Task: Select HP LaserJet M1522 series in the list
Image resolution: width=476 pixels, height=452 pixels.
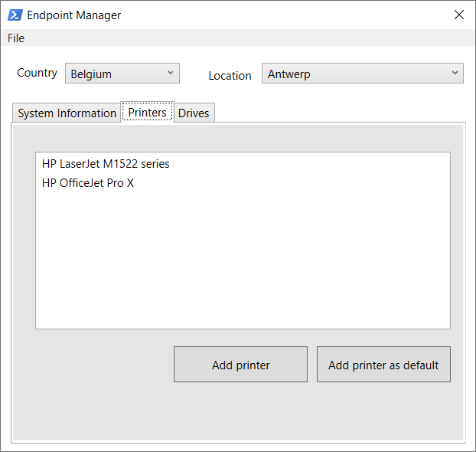Action: [x=106, y=164]
